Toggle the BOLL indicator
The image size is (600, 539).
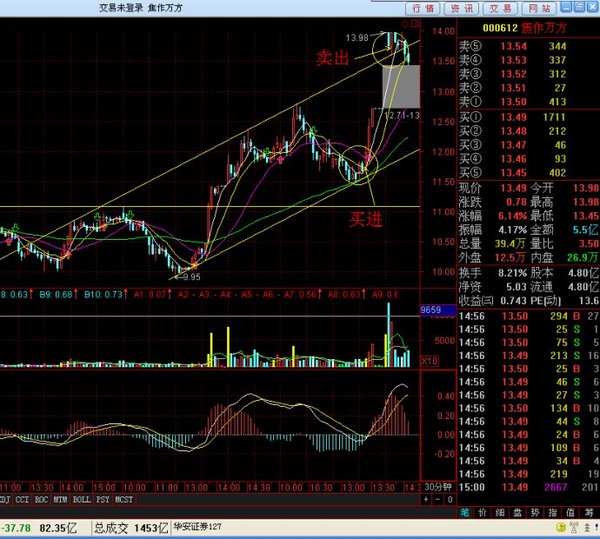tap(82, 500)
